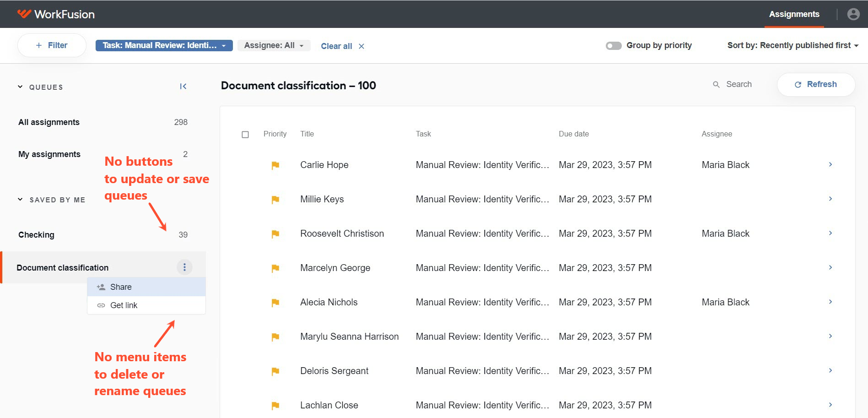Clear all filters with the X icon
The height and width of the screenshot is (418, 868).
point(361,46)
